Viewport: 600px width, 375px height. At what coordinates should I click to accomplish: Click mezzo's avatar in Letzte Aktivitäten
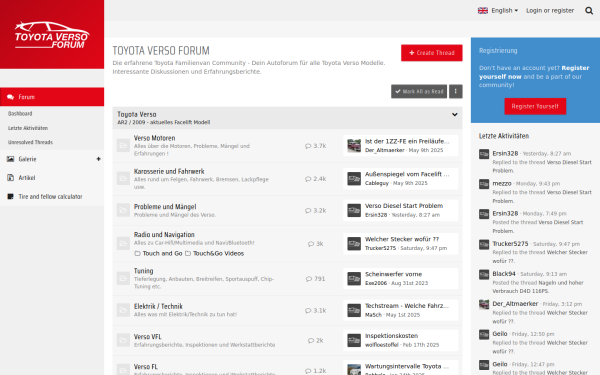point(484,184)
